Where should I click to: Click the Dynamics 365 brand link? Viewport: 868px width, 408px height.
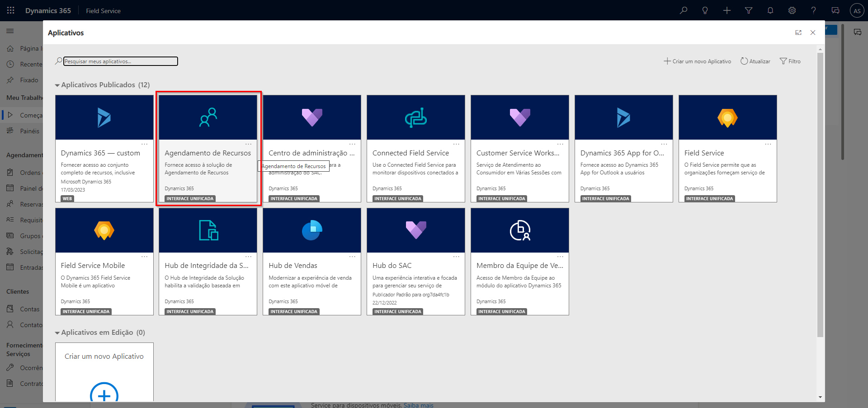point(48,10)
